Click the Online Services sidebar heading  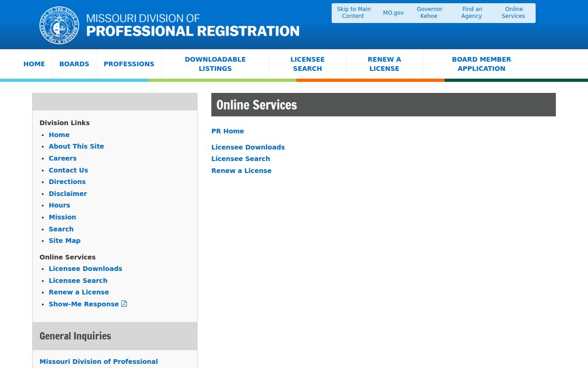68,257
